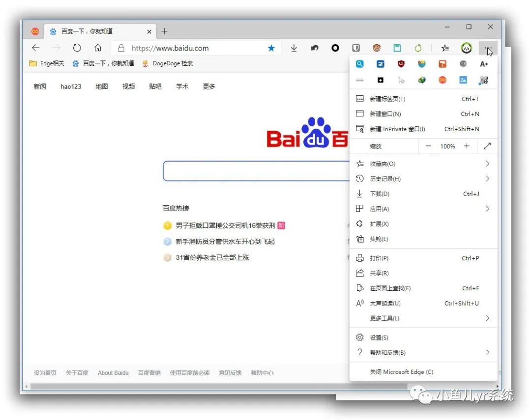Image resolution: width=531 pixels, height=420 pixels.
Task: Click the black ring extension icon
Action: coord(335,48)
